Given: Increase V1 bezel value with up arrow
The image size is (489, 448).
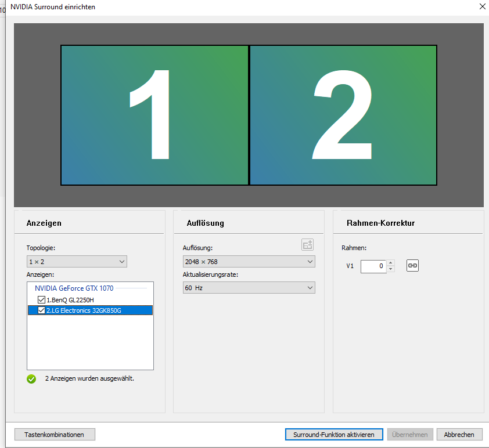Looking at the screenshot, I should tap(390, 263).
